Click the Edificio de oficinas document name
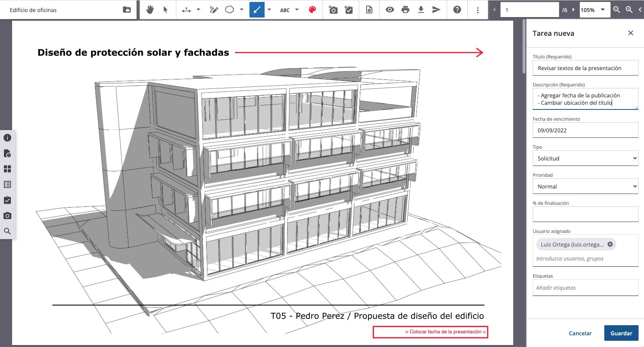Image resolution: width=644 pixels, height=347 pixels. tap(33, 10)
